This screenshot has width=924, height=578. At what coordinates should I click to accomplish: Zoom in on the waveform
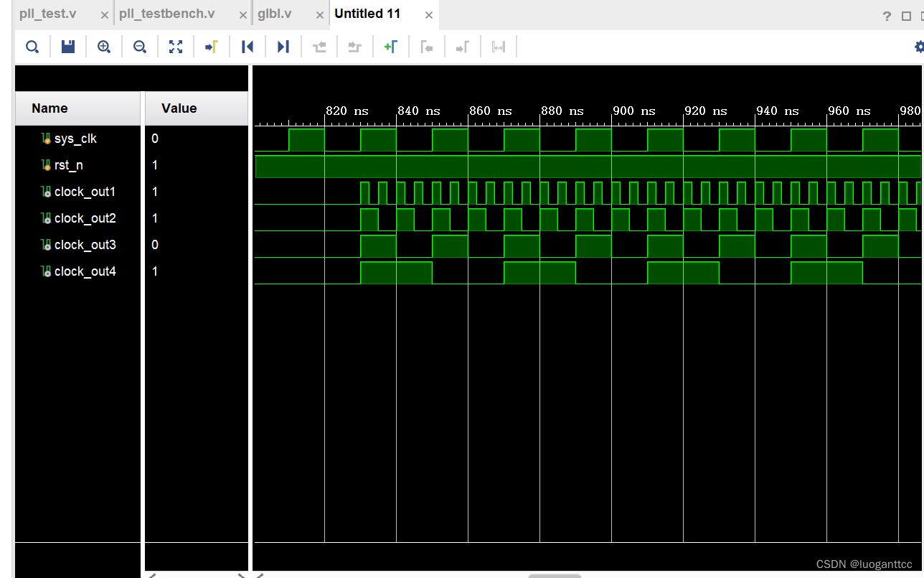pyautogui.click(x=103, y=46)
